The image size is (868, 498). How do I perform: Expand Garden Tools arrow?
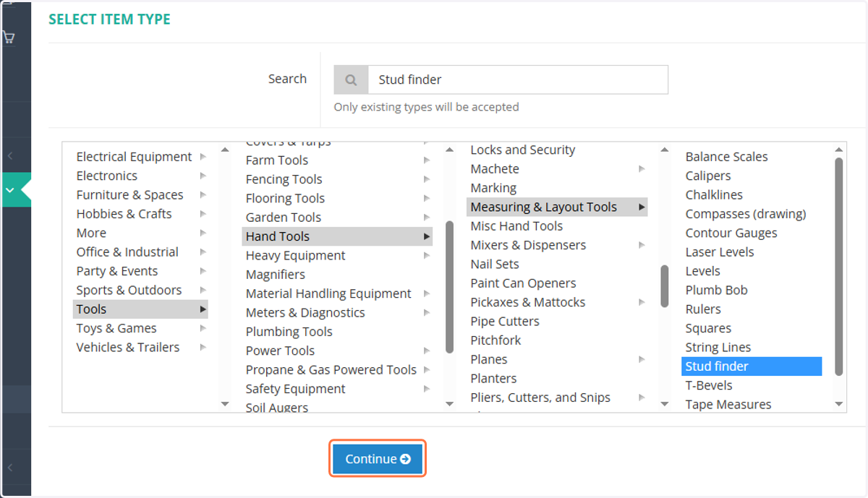427,218
